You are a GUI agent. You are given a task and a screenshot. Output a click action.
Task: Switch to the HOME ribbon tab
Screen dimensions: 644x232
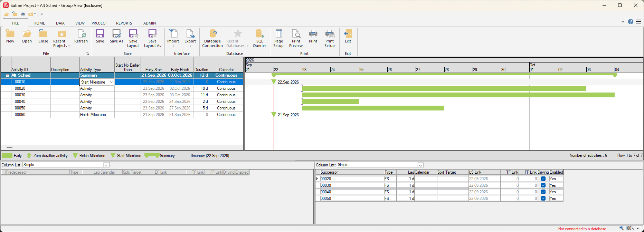39,23
